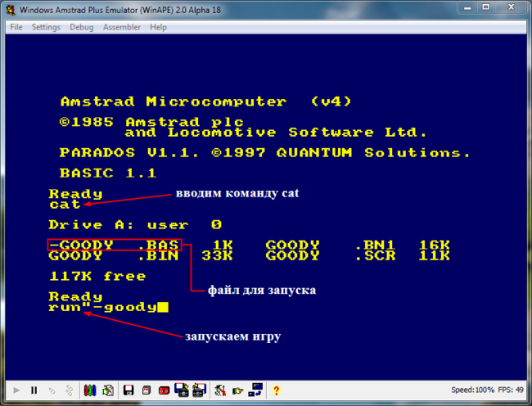The width and height of the screenshot is (532, 406).
Task: Click the '117K free' text
Action: (97, 276)
